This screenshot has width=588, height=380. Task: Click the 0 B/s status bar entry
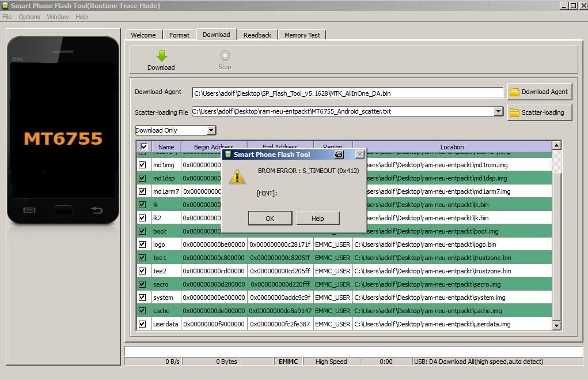click(172, 362)
